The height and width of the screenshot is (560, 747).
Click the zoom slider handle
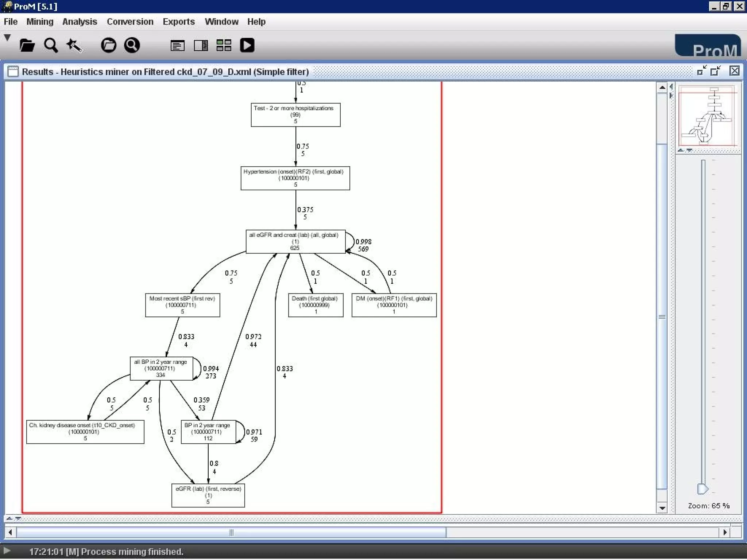[x=703, y=489]
